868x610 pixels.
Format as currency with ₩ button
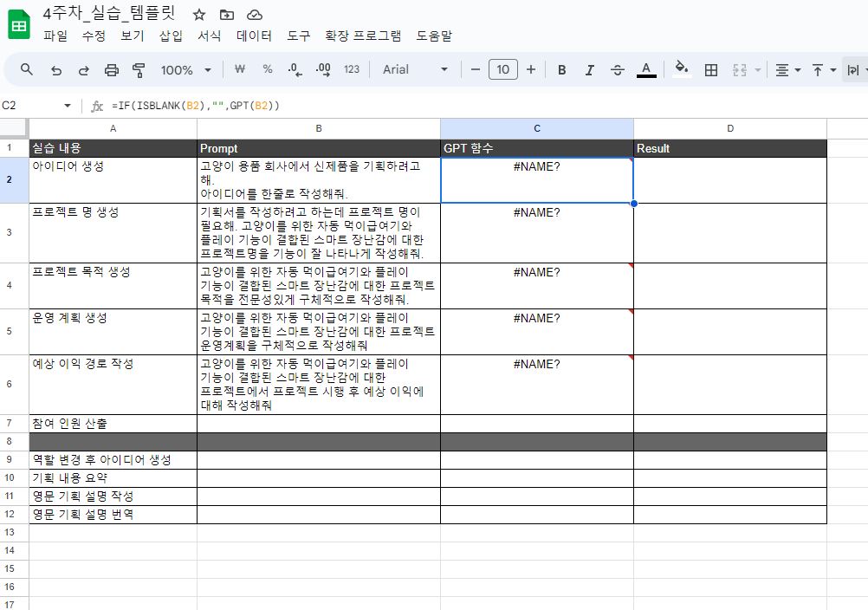(x=240, y=69)
